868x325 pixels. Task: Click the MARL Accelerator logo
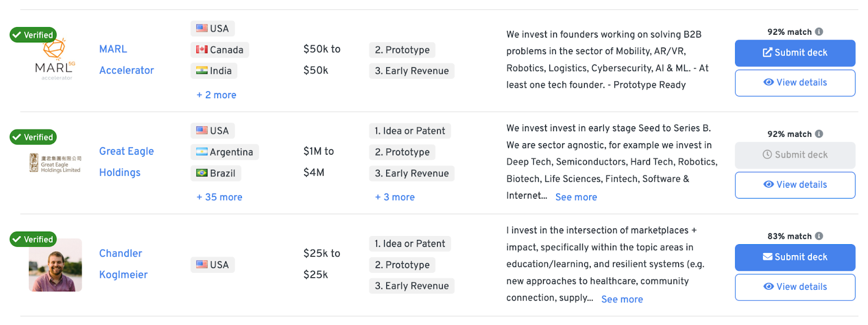tap(55, 61)
